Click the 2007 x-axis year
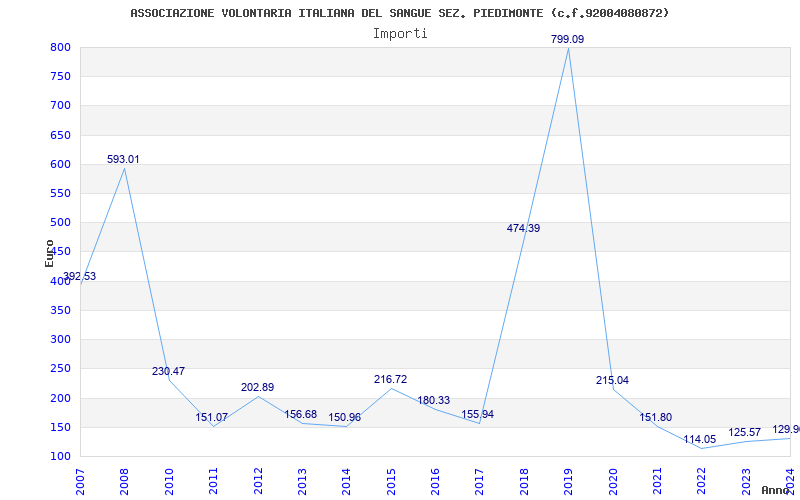The width and height of the screenshot is (800, 500). [x=80, y=482]
